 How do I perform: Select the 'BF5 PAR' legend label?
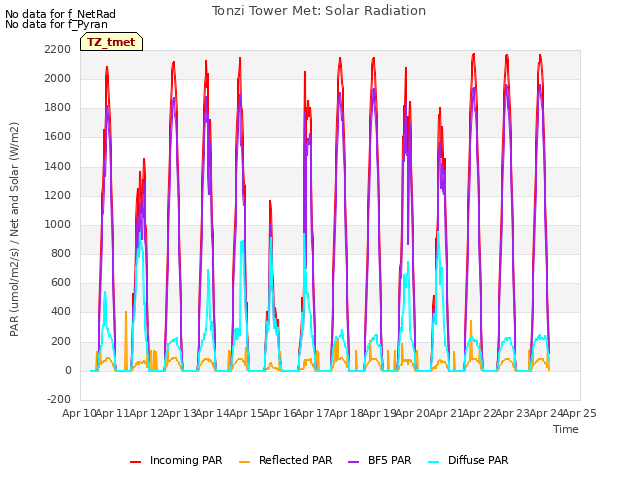389,460
